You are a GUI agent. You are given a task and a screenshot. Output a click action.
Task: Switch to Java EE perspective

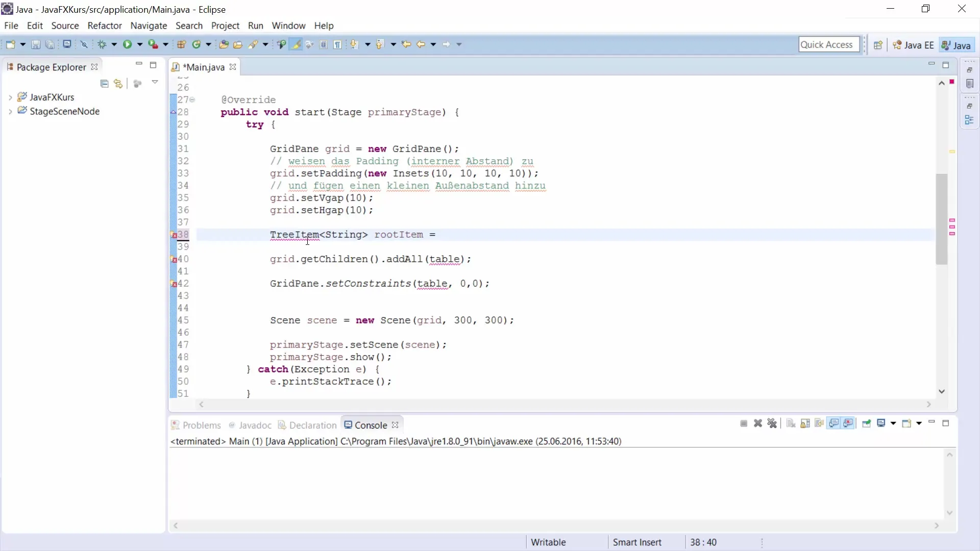(x=914, y=45)
